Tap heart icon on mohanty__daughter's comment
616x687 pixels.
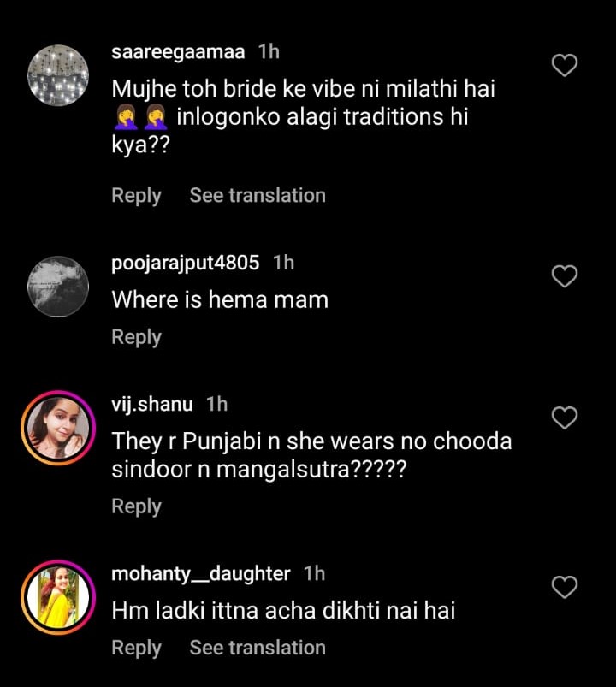point(565,587)
